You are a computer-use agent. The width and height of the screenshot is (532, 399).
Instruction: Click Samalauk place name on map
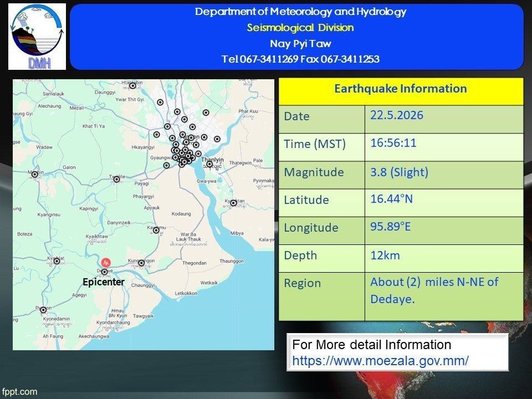click(53, 94)
